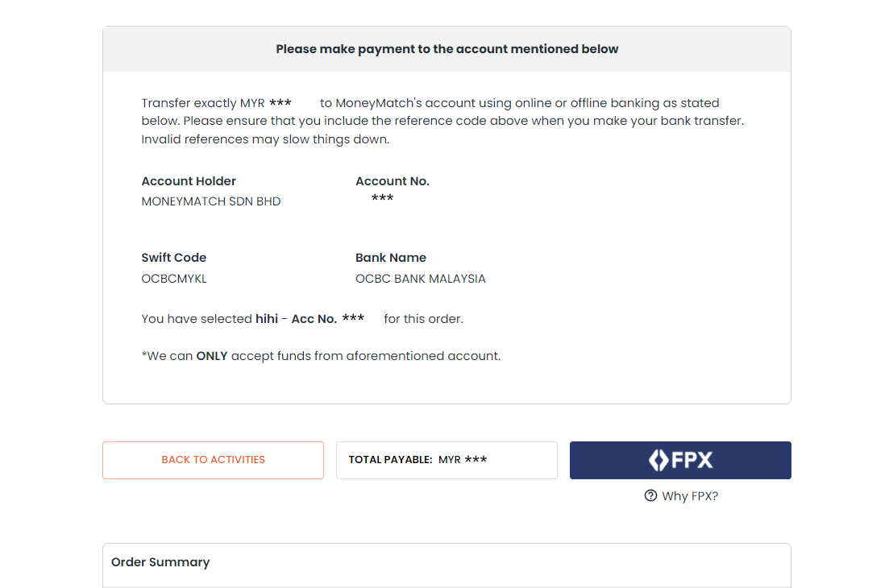This screenshot has height=588, width=889.
Task: Click the bold ONLY notice text
Action: [x=211, y=356]
